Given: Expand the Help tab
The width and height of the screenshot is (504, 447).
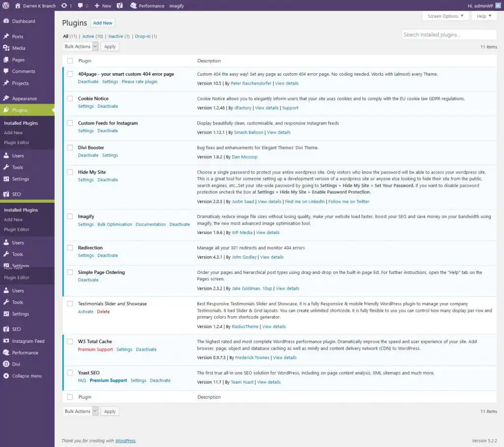Looking at the screenshot, I should (x=484, y=16).
